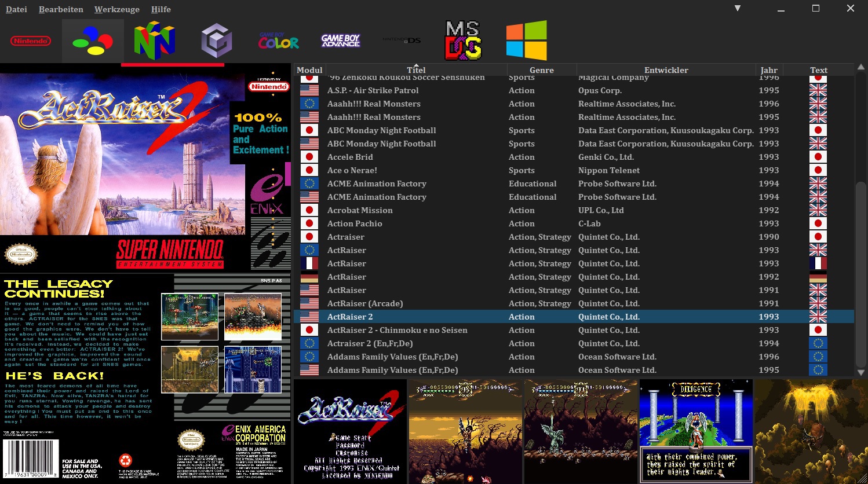
Task: Open the Hilfe menu
Action: coord(161,9)
